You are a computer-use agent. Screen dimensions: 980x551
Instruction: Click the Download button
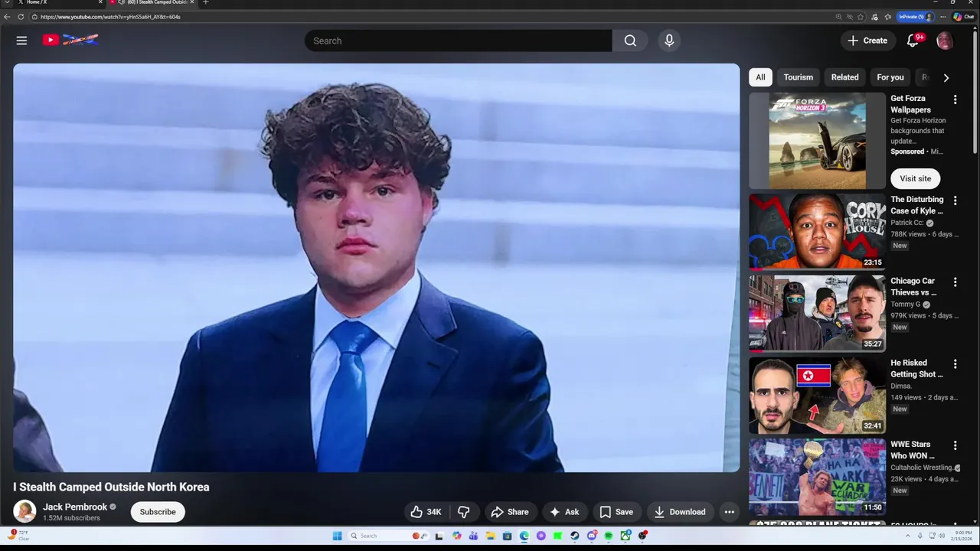coord(680,512)
